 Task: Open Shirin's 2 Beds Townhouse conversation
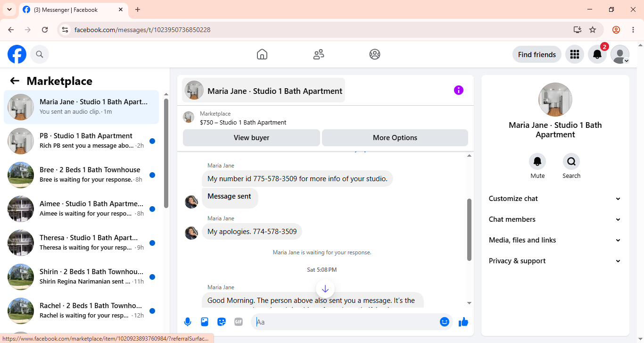81,277
